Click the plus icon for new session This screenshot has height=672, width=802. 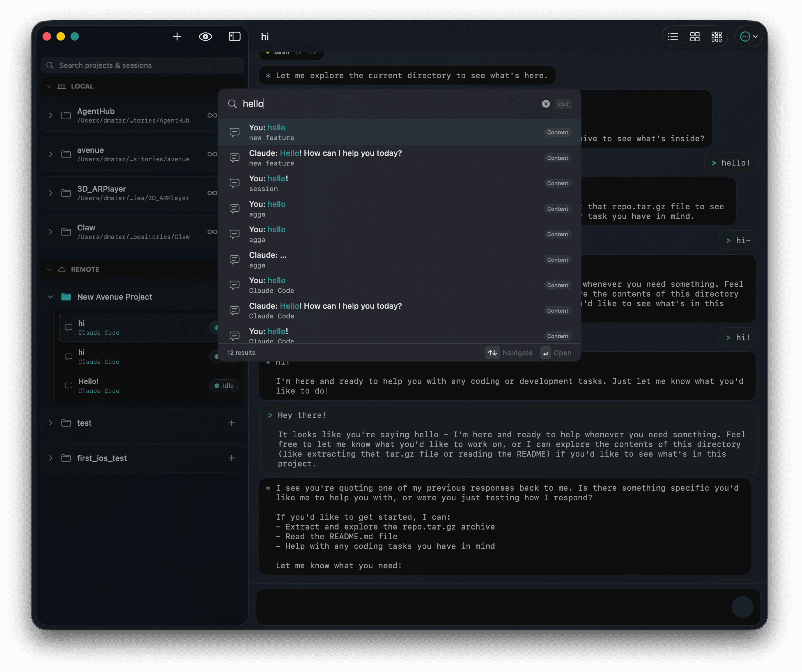click(177, 37)
